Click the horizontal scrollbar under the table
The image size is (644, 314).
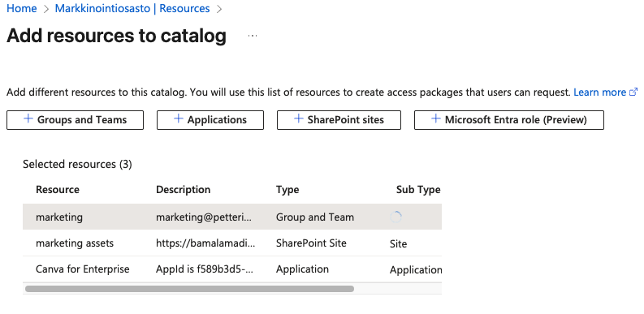click(x=189, y=289)
